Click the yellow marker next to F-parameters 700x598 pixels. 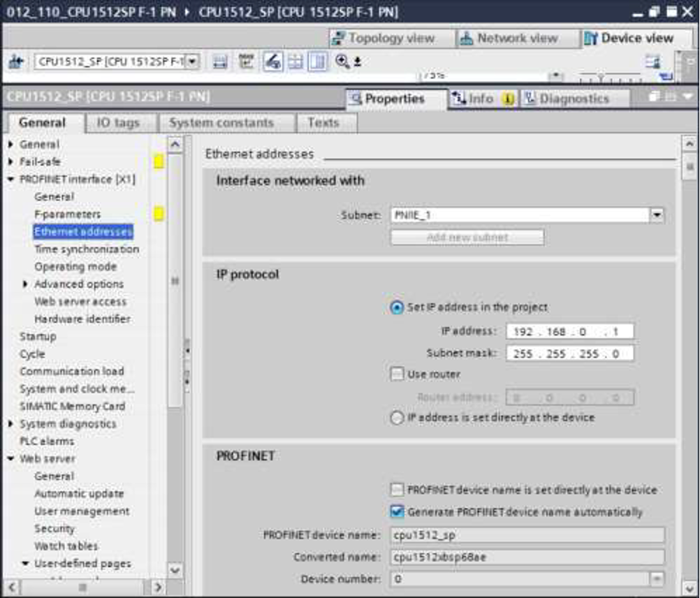point(159,214)
